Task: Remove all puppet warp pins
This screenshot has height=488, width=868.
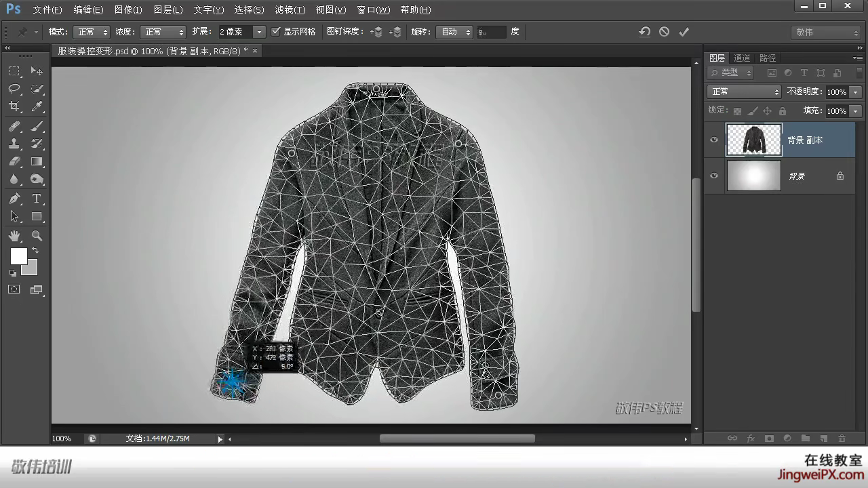Action: coord(645,32)
